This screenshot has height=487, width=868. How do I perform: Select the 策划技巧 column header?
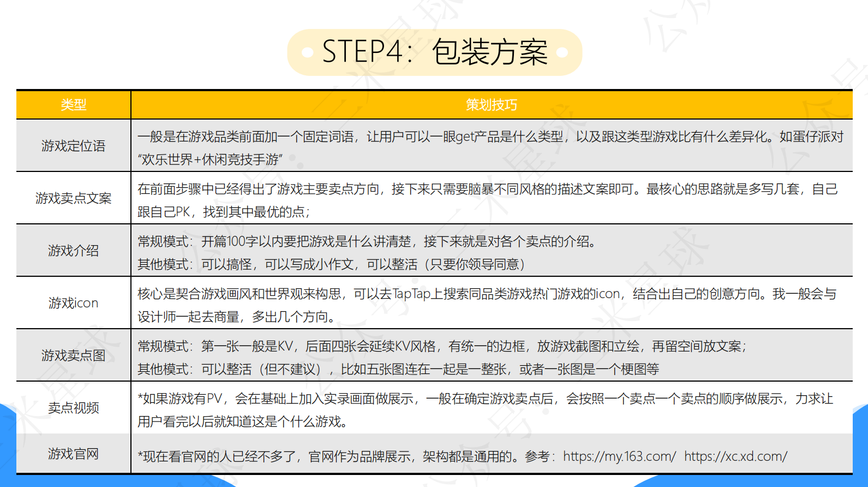pos(491,105)
